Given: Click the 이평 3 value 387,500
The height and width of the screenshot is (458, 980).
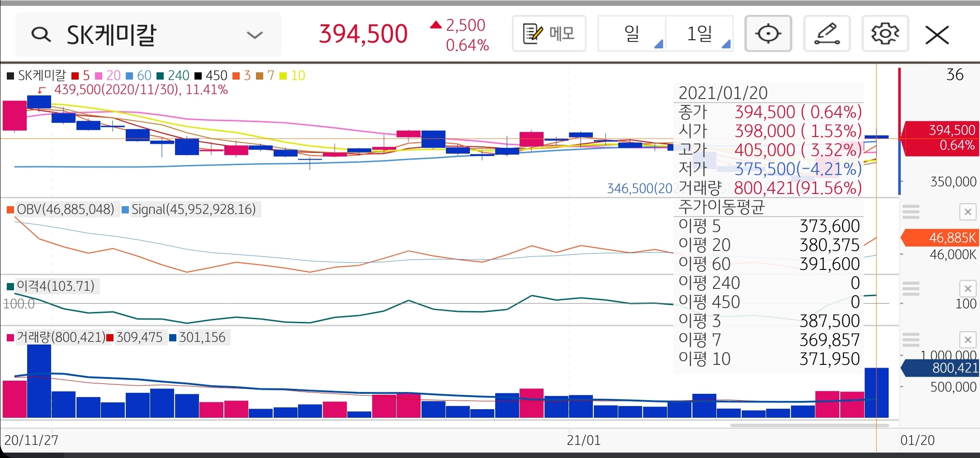Looking at the screenshot, I should point(829,321).
